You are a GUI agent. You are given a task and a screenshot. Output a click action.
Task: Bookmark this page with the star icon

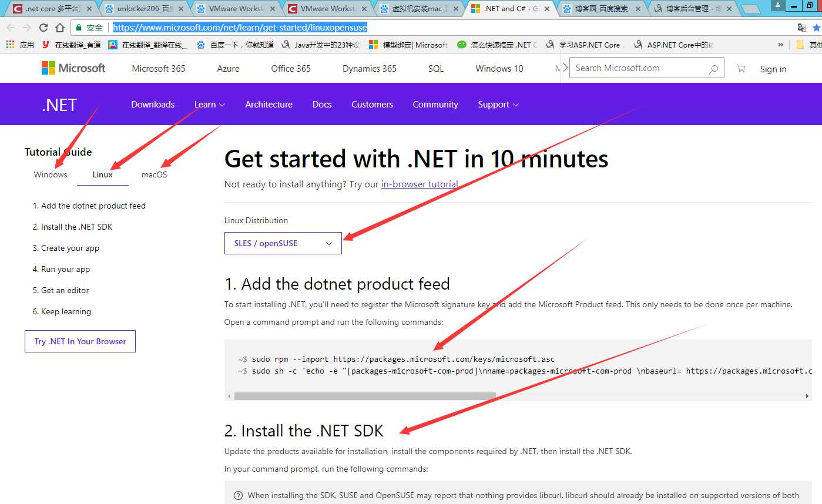coord(816,28)
